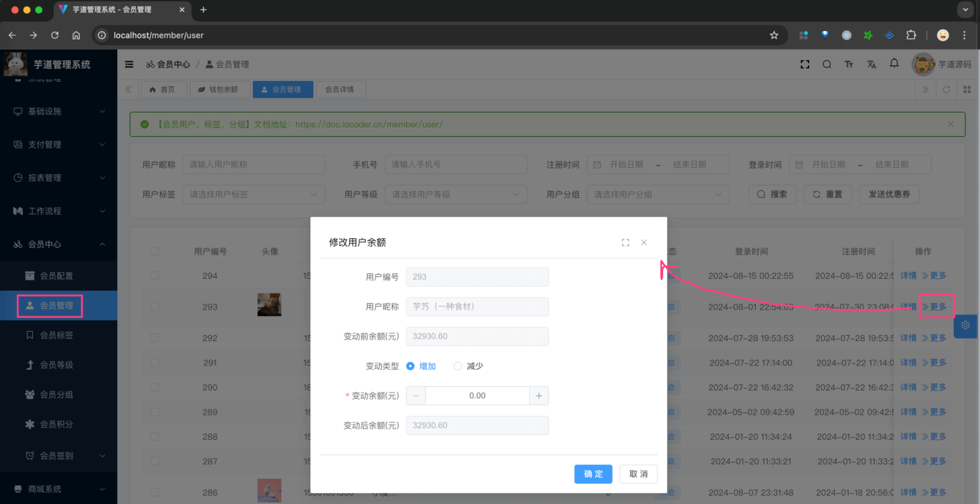
Task: Open 会员标签 in the sidebar
Action: click(56, 335)
